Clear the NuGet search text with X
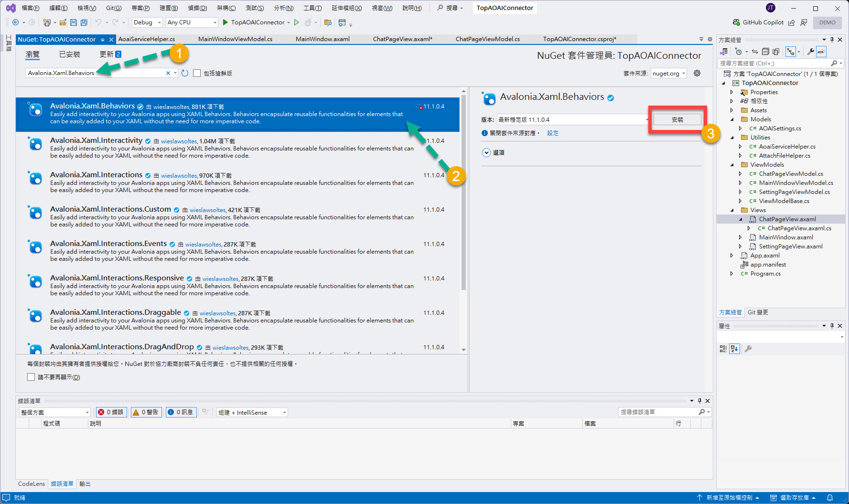849x504 pixels. [x=168, y=73]
